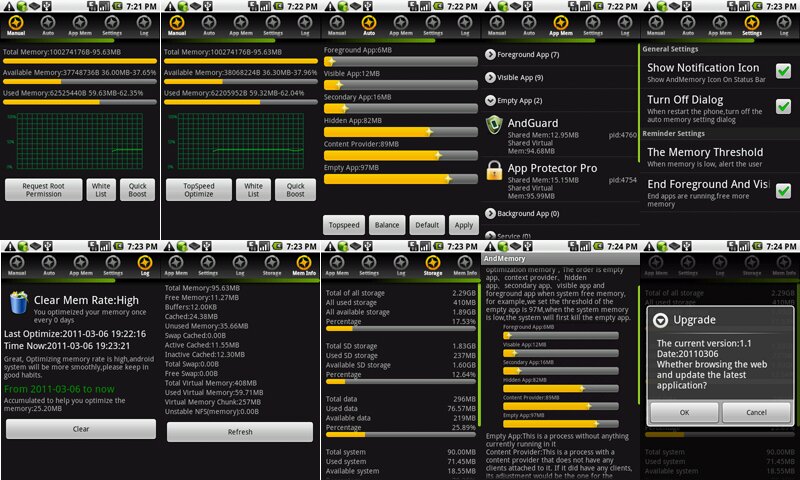Open The Memory Threshold setting
Image resolution: width=800 pixels, height=480 pixels.
click(719, 157)
